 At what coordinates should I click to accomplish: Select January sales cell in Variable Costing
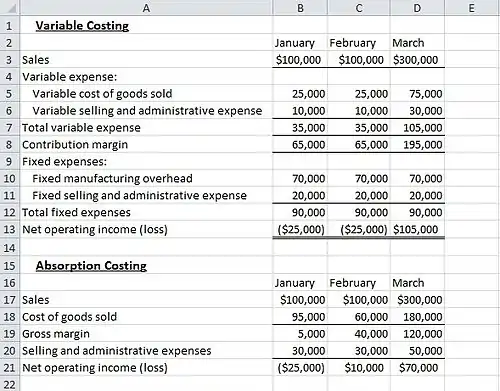(x=300, y=60)
